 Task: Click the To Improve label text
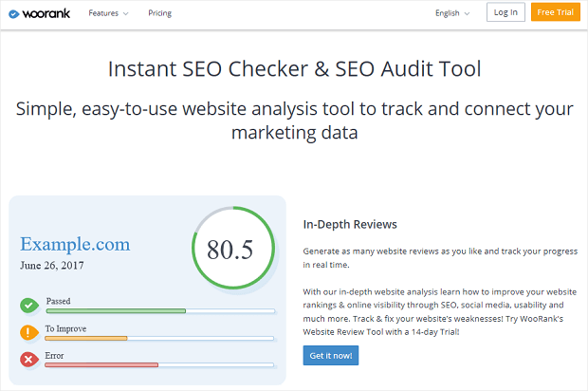[66, 328]
